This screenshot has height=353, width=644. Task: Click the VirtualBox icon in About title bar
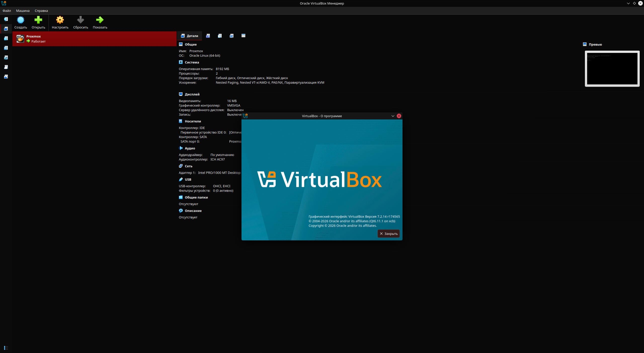(x=245, y=116)
